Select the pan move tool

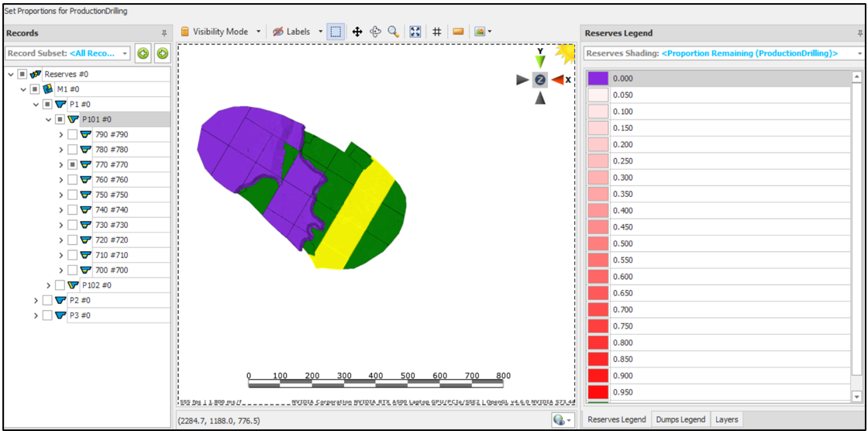point(357,32)
